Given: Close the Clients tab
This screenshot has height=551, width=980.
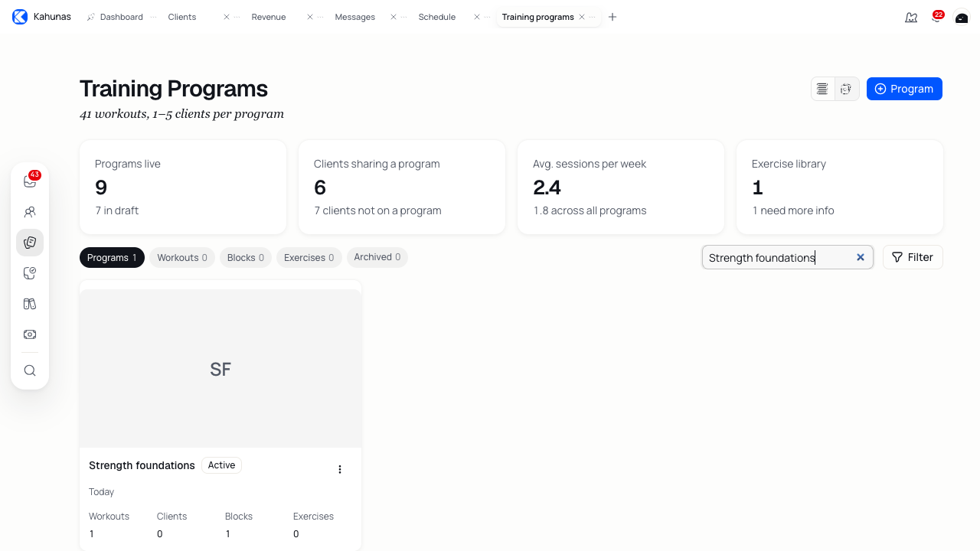Looking at the screenshot, I should tap(227, 17).
